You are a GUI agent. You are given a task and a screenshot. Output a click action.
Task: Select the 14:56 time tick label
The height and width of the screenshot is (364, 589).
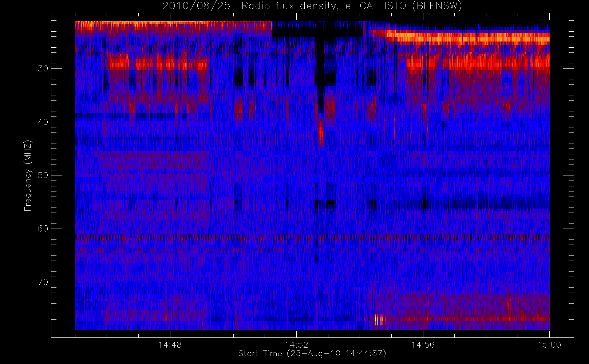[423, 345]
